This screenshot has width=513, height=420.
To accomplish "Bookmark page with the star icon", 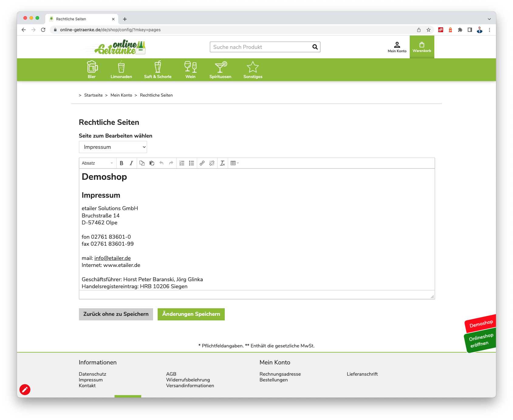I will [x=428, y=30].
